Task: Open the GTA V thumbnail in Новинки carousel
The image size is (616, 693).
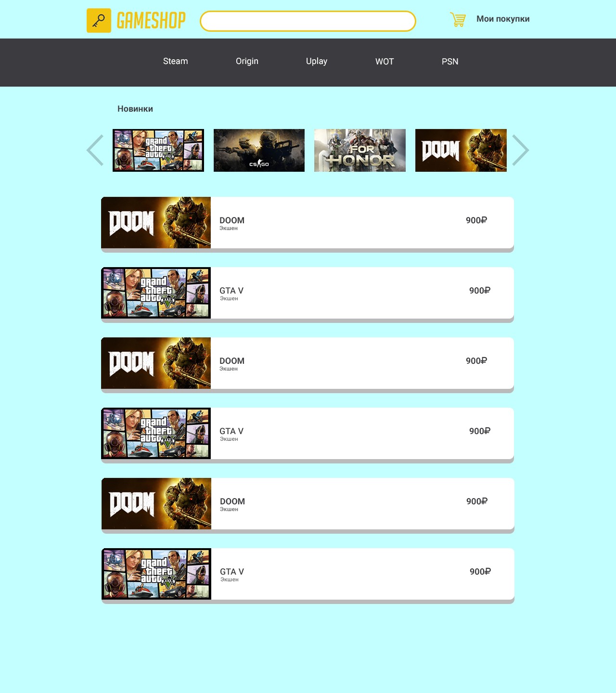Action: click(158, 150)
